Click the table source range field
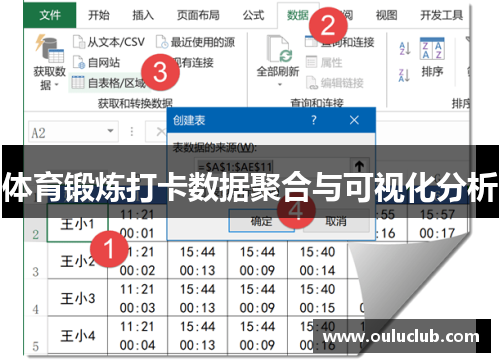This screenshot has width=500, height=362. click(x=273, y=166)
